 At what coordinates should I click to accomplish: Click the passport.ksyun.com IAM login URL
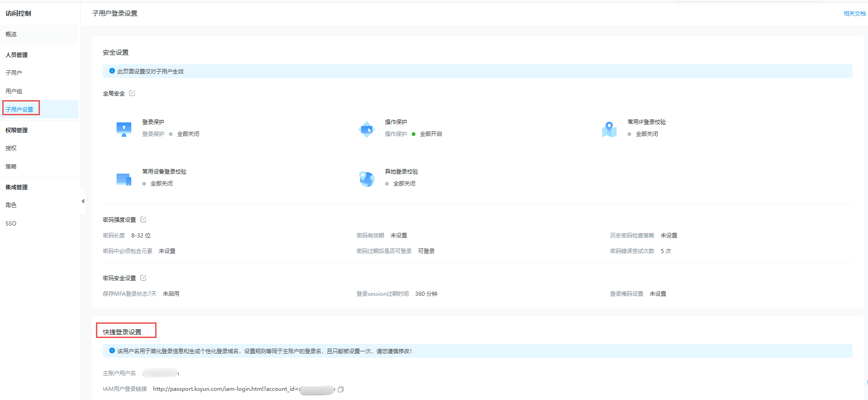pos(243,389)
